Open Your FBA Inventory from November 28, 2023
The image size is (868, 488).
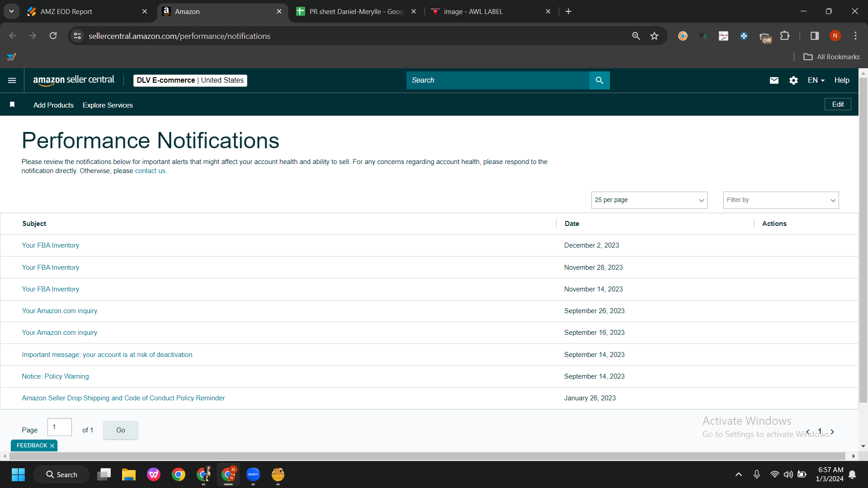51,267
